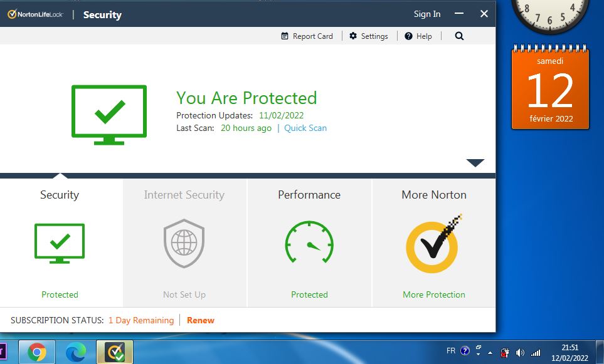Open the network signal tray icon
Viewport: 604px width, 364px height.
[536, 353]
